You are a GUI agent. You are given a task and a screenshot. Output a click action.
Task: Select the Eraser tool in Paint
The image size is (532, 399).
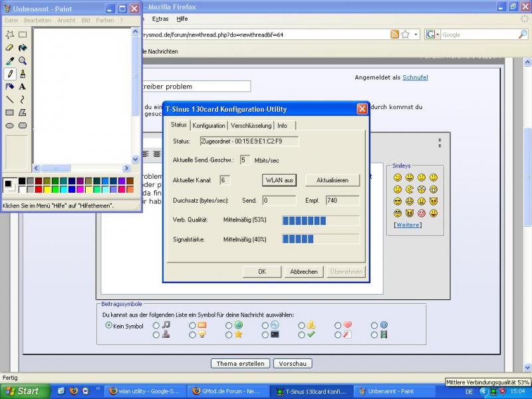[9, 48]
